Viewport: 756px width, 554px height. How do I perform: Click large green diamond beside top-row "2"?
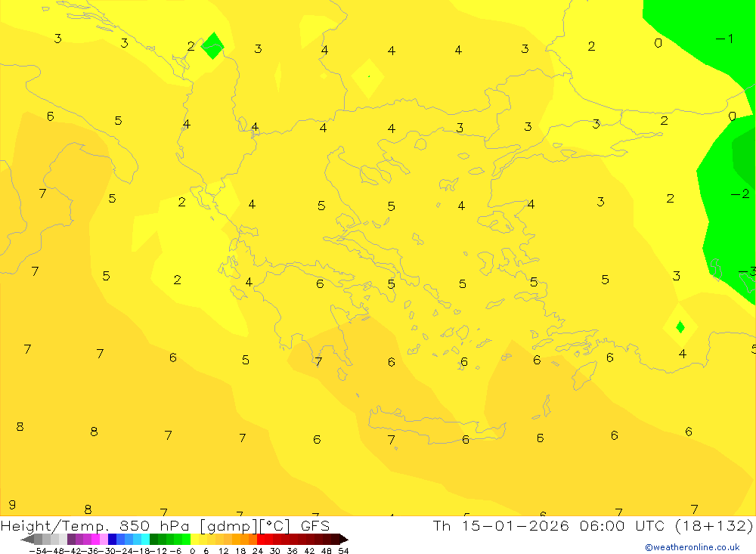pyautogui.click(x=212, y=46)
